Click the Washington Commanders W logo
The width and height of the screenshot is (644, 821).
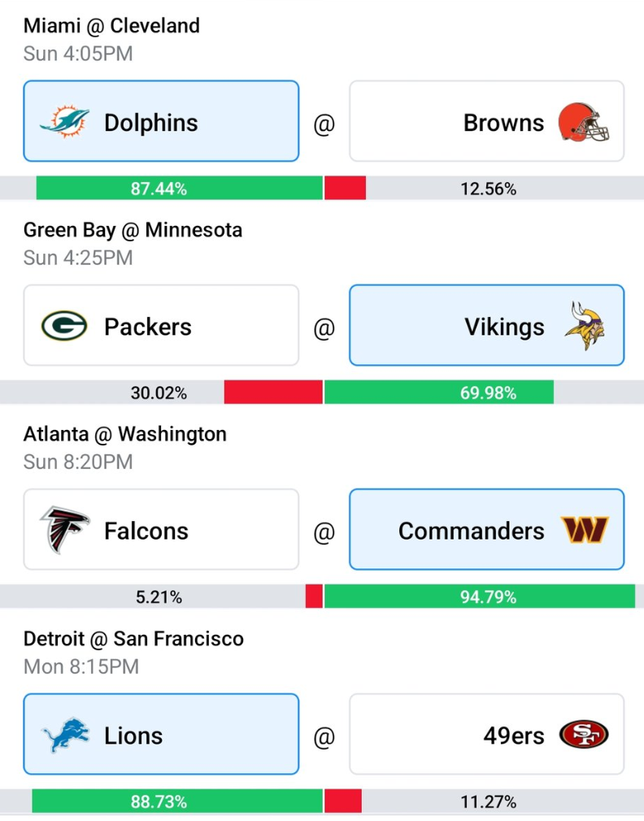[585, 530]
